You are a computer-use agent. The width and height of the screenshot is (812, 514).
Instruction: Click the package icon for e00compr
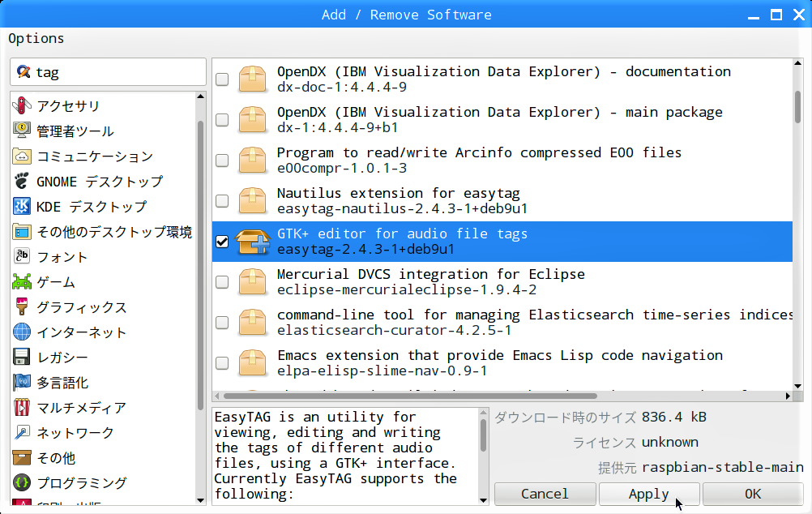coord(252,160)
